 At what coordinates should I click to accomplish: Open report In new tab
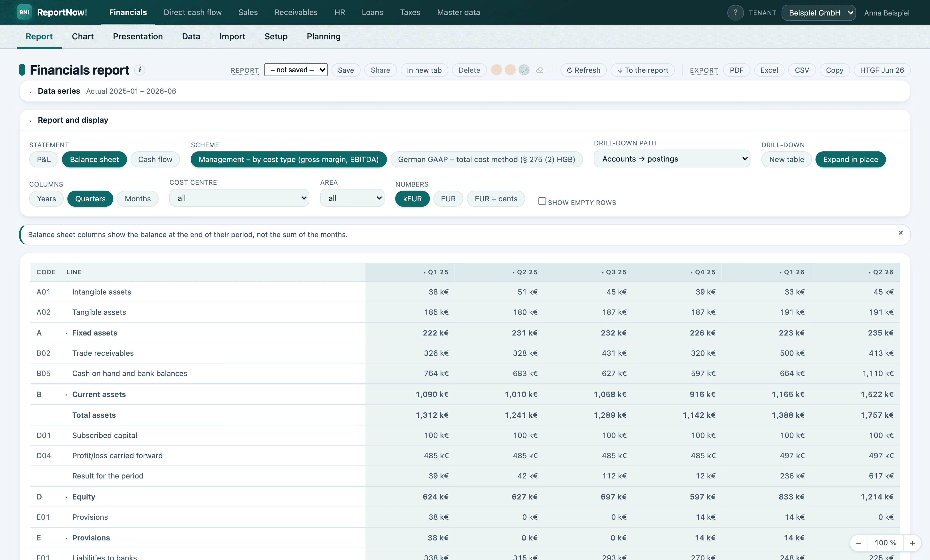click(x=424, y=70)
